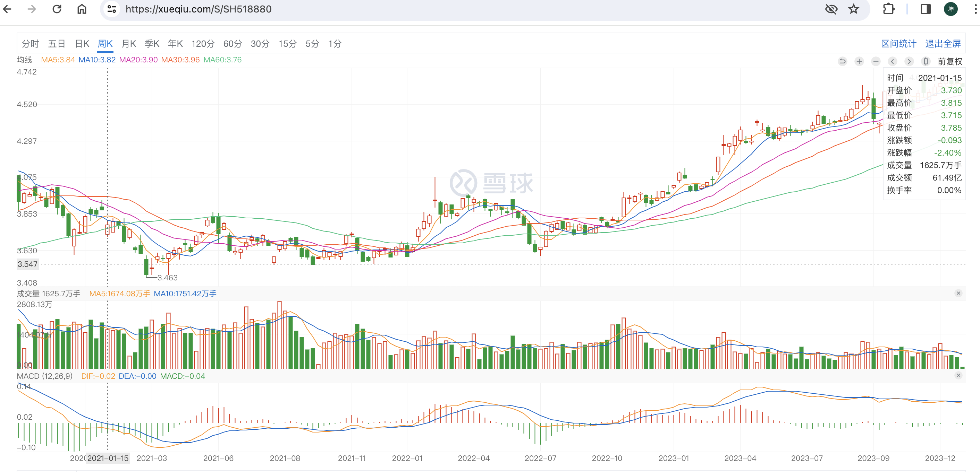
Task: Zoom in the chart with plus icon
Action: tap(859, 61)
